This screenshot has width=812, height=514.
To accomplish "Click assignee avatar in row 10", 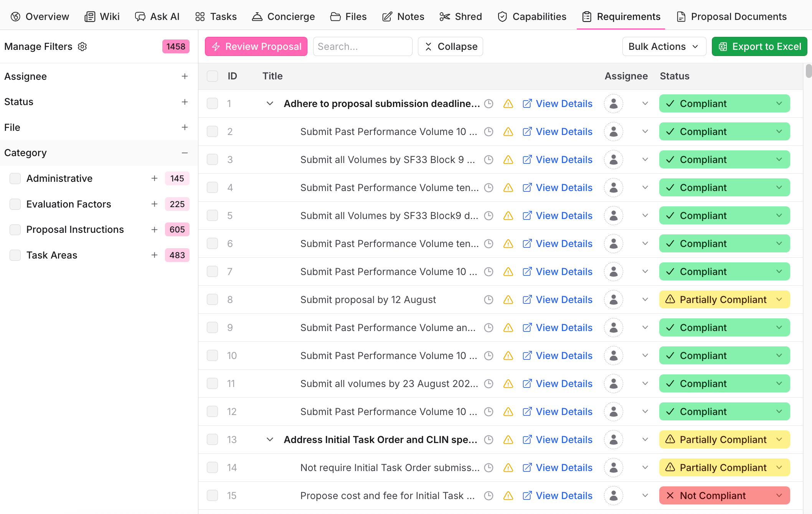I will tap(614, 356).
